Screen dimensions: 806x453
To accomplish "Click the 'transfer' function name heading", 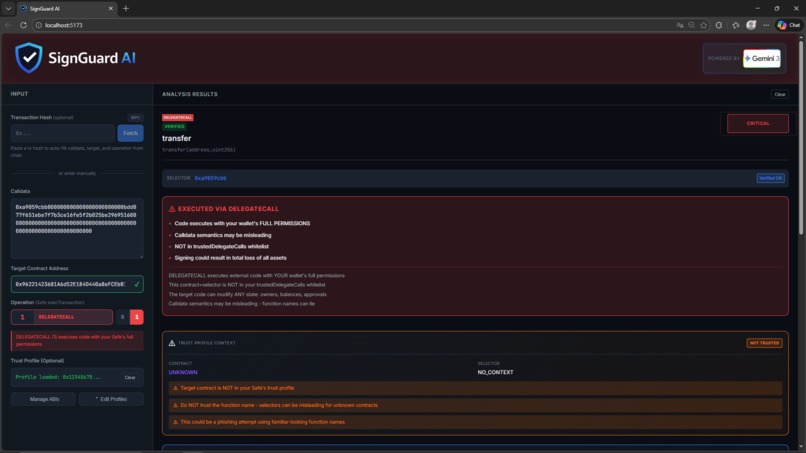I will [x=176, y=138].
